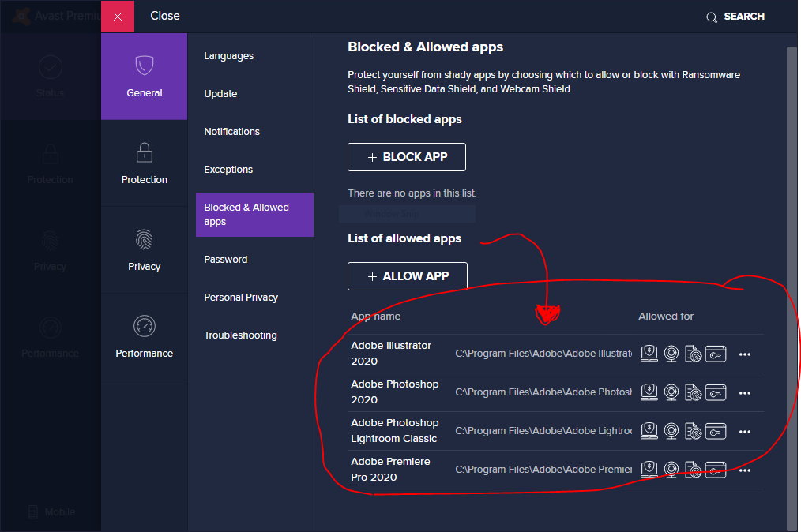The width and height of the screenshot is (801, 532).
Task: Click the BLOCK APP button
Action: pos(407,157)
